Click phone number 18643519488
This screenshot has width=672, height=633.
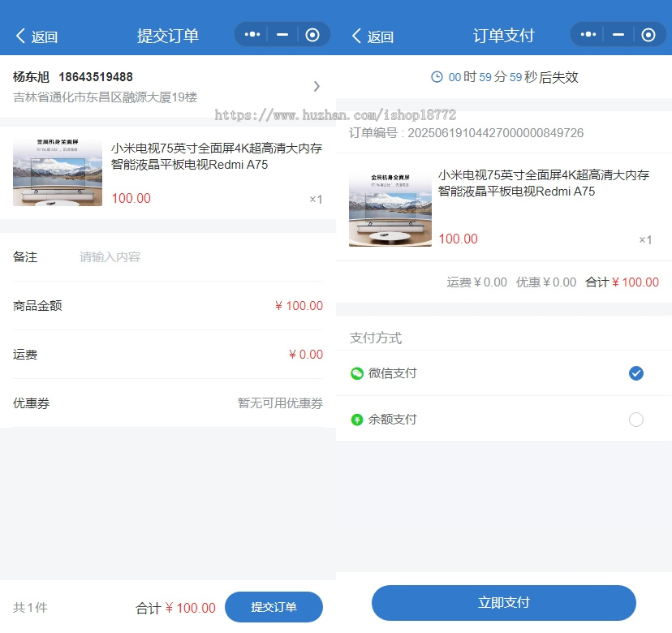point(96,77)
